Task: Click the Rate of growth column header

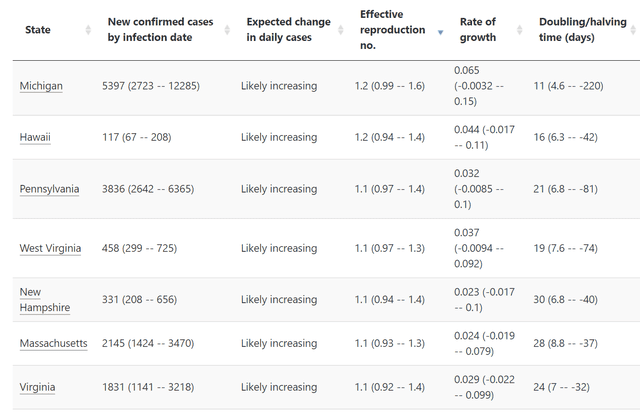Action: pyautogui.click(x=478, y=29)
